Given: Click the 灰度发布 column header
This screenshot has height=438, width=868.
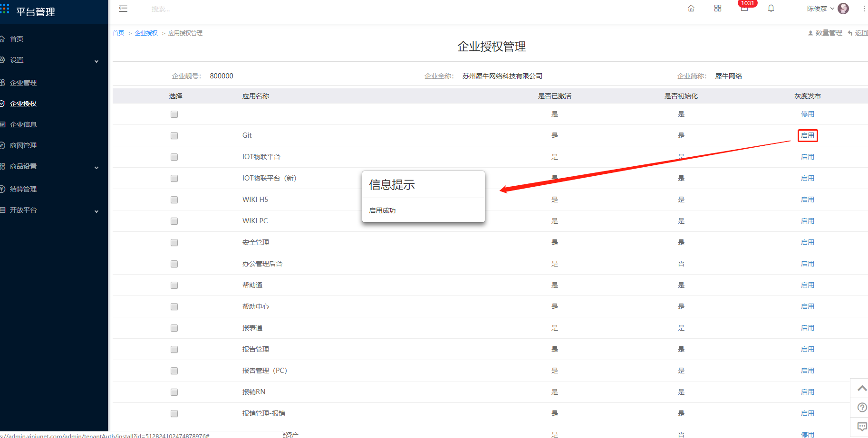Looking at the screenshot, I should (x=808, y=96).
